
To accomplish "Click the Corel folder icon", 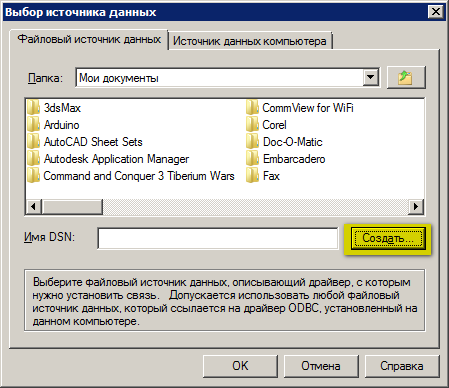I will point(252,125).
